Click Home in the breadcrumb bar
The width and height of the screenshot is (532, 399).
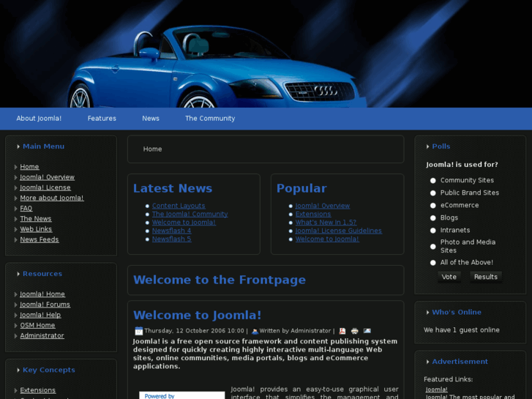pyautogui.click(x=152, y=149)
